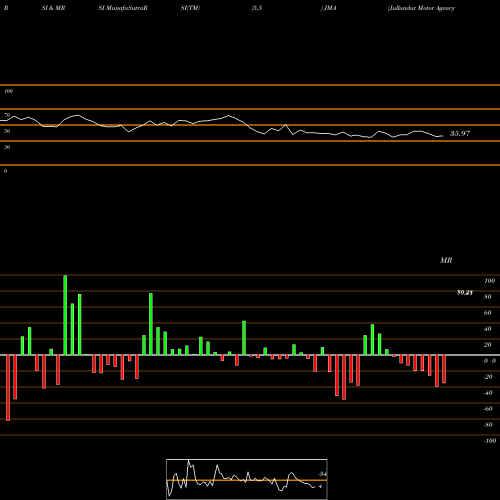Click the MR right-axis label 40
The height and width of the screenshot is (500, 500).
[487, 329]
